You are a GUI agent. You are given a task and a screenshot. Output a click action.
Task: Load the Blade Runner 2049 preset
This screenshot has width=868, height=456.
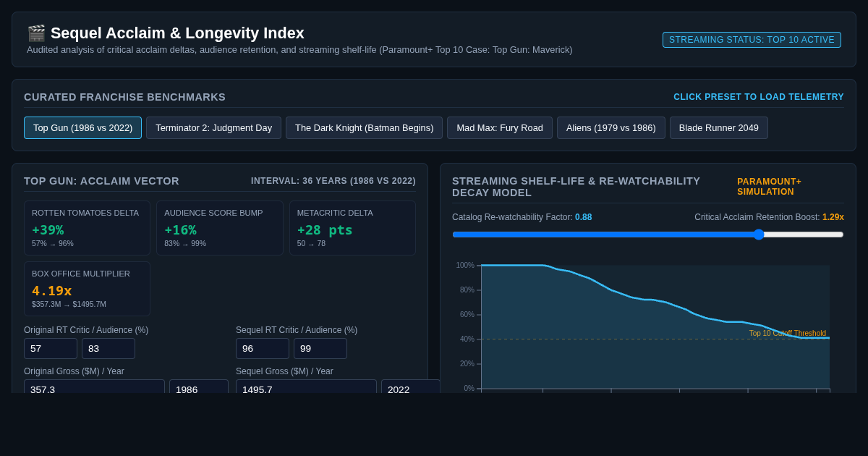coord(719,128)
